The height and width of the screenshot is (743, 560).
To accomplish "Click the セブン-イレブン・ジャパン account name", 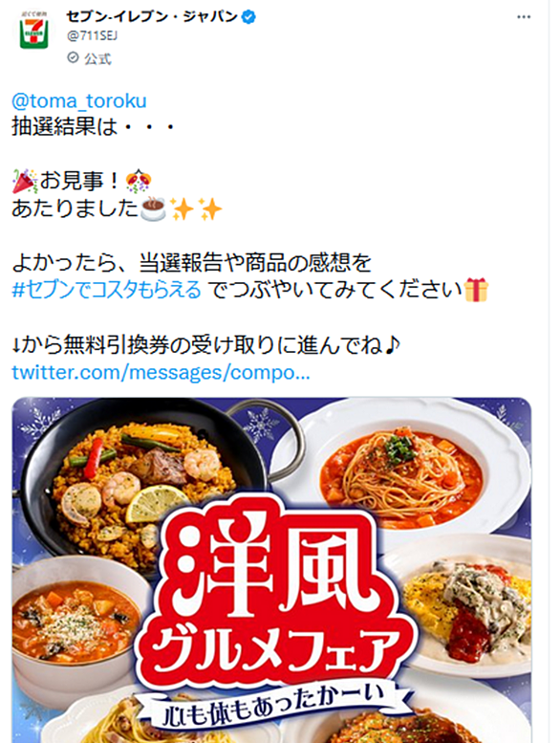I will [152, 17].
